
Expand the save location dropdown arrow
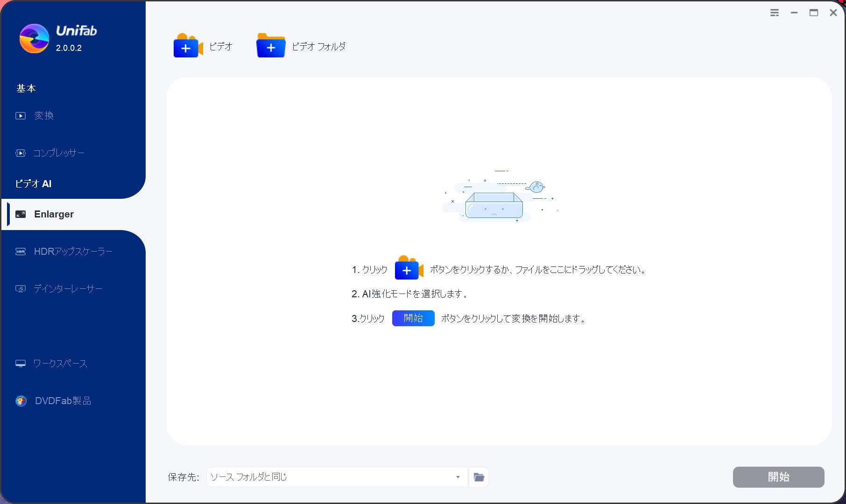[458, 477]
